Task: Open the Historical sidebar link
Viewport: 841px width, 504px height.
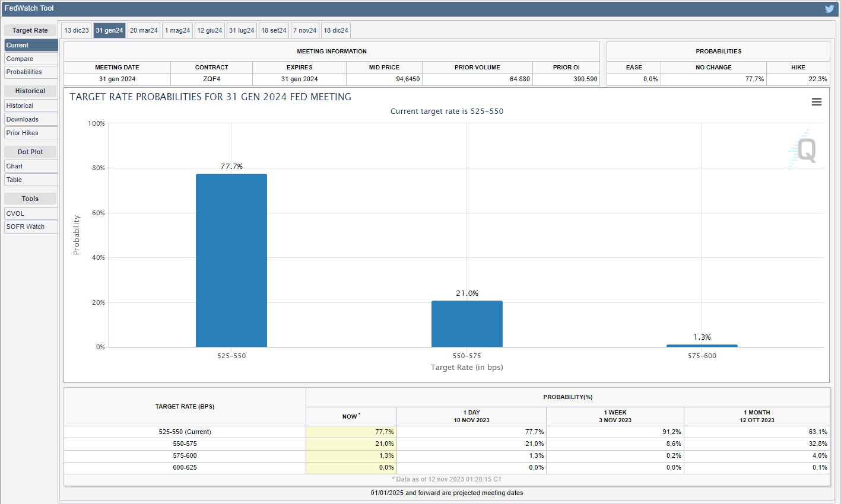Action: [30, 106]
